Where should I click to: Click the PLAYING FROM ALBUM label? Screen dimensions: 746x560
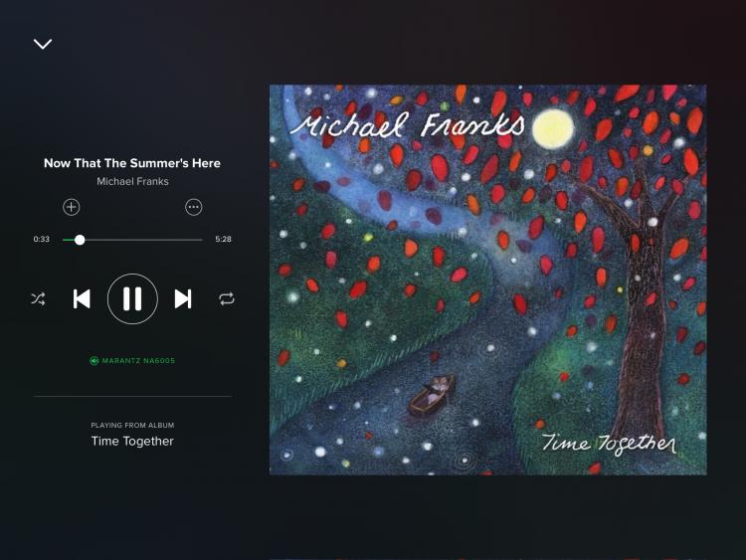coord(132,425)
